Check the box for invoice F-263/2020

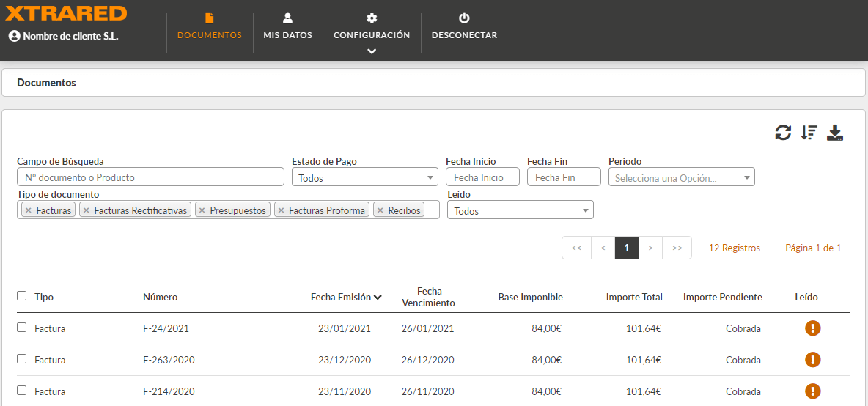[x=21, y=359]
